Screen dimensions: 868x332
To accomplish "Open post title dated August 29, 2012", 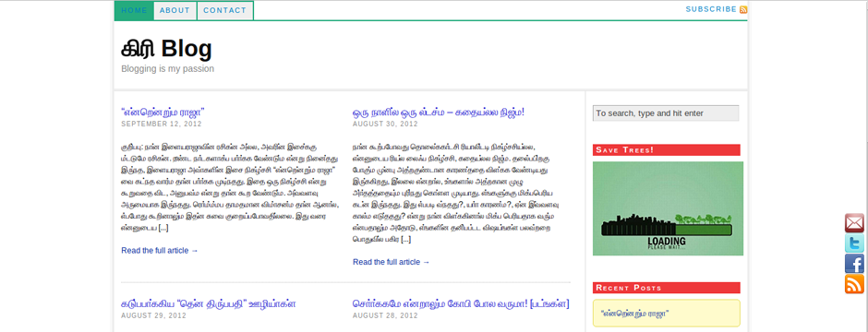I will coord(208,303).
